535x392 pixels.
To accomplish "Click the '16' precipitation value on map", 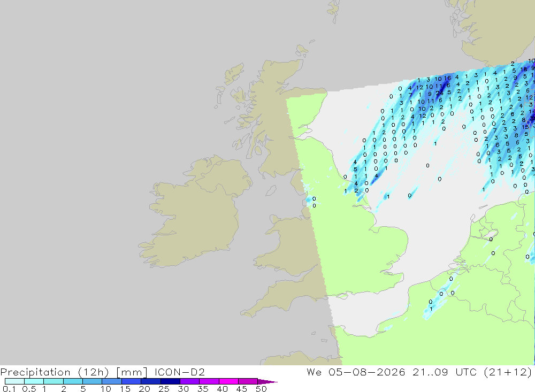I will [447, 78].
